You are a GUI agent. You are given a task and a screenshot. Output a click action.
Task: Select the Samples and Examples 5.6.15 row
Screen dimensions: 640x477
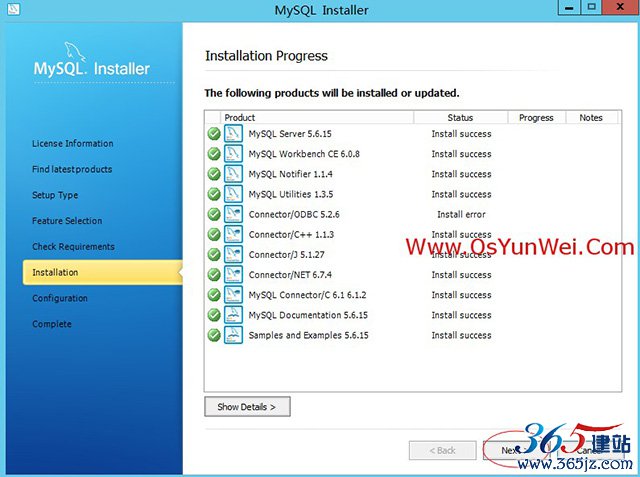pyautogui.click(x=413, y=335)
